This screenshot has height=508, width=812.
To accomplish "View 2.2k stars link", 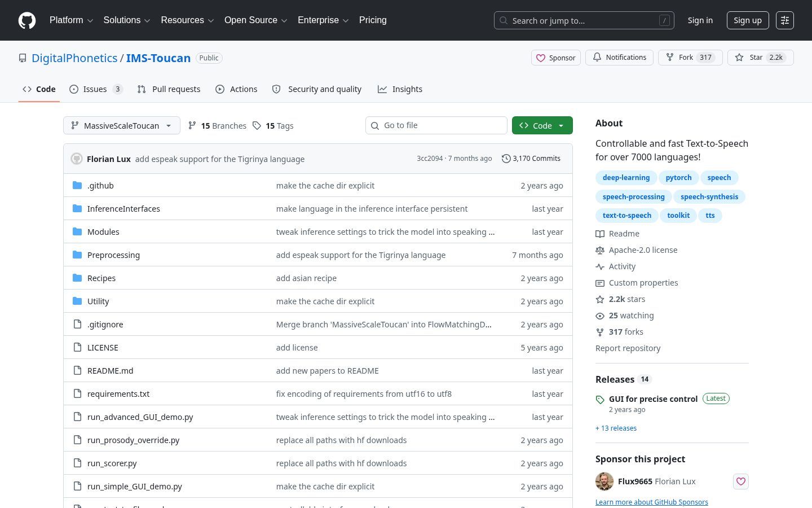I will (x=620, y=299).
